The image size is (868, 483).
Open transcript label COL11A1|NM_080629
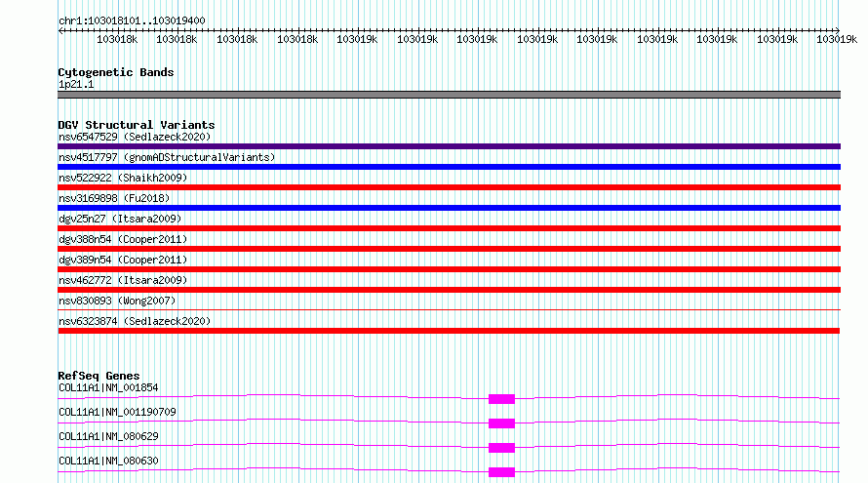coord(108,436)
